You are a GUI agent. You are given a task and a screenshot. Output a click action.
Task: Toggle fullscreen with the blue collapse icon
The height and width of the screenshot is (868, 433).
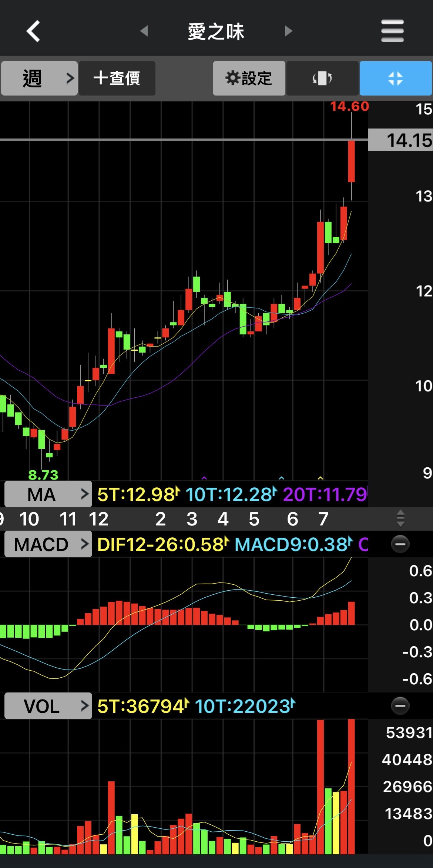click(396, 79)
